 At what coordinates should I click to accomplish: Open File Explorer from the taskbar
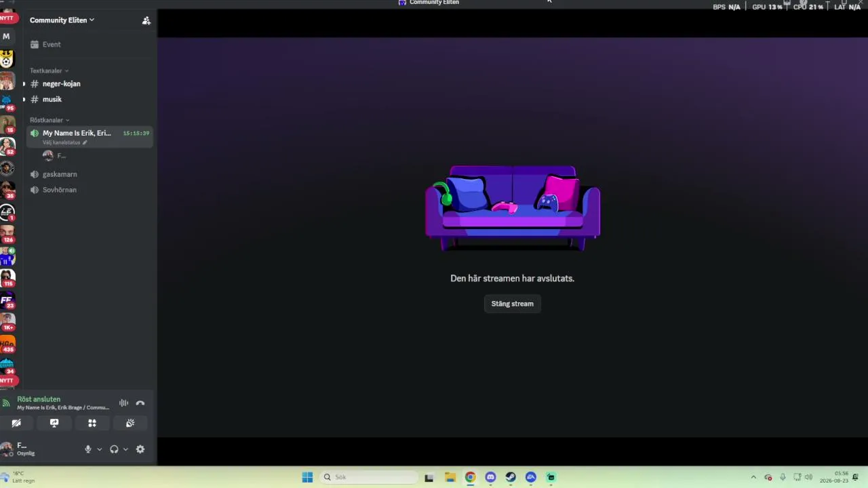[450, 477]
